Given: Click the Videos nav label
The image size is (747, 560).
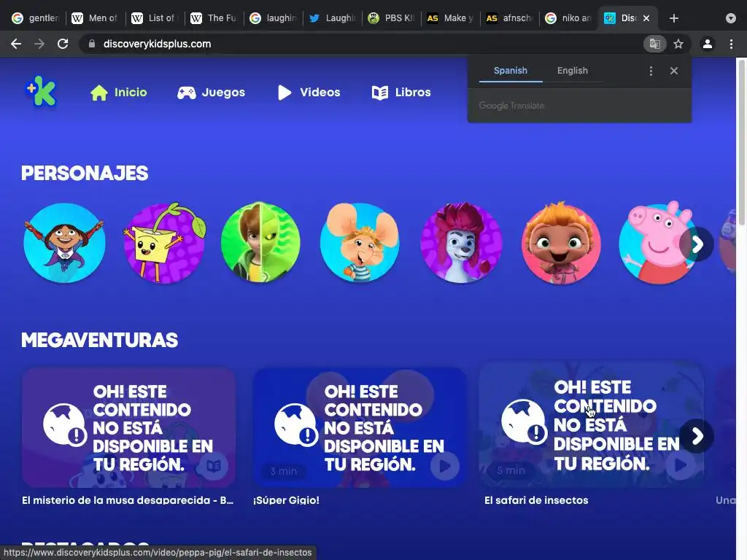Looking at the screenshot, I should (320, 93).
